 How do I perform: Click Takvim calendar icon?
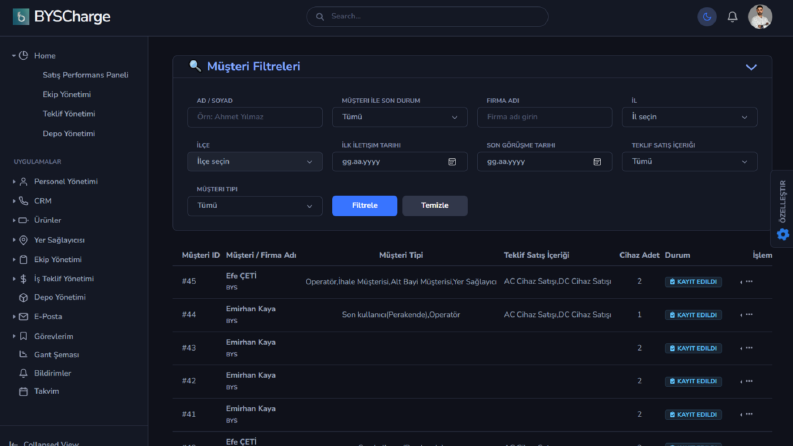pos(23,391)
